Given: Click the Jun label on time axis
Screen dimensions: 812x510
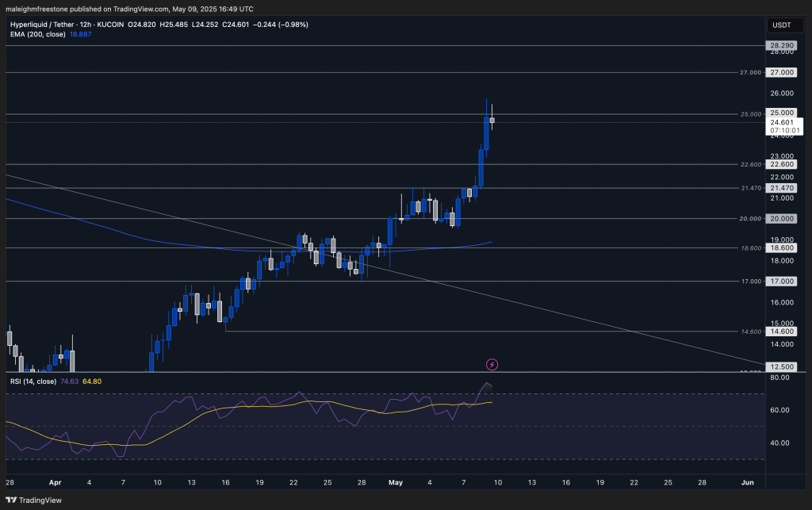Looking at the screenshot, I should pos(746,481).
